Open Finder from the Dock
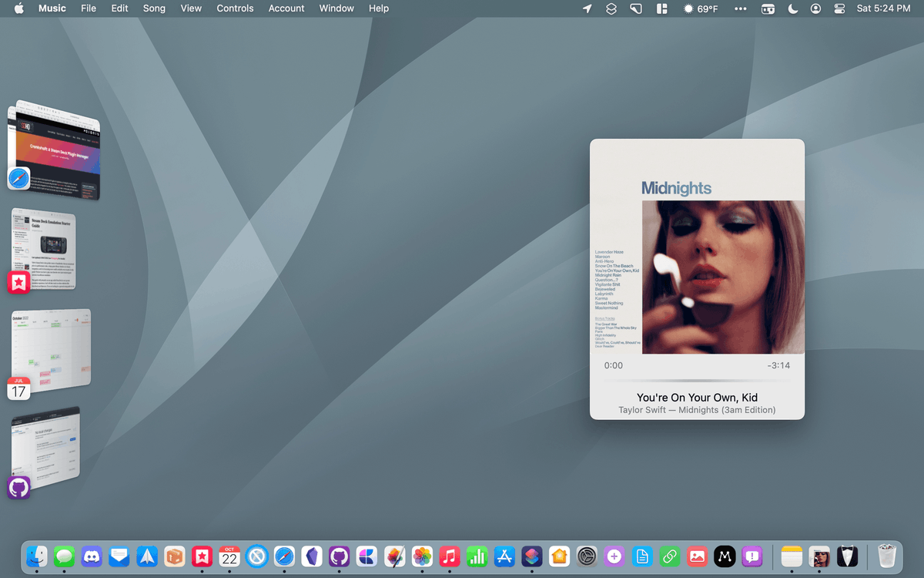This screenshot has height=578, width=924. point(37,556)
